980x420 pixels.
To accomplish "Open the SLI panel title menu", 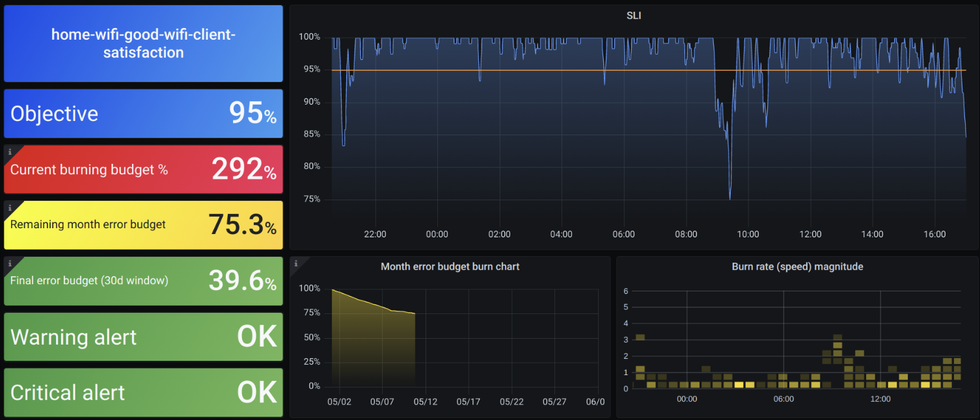I will click(x=633, y=16).
